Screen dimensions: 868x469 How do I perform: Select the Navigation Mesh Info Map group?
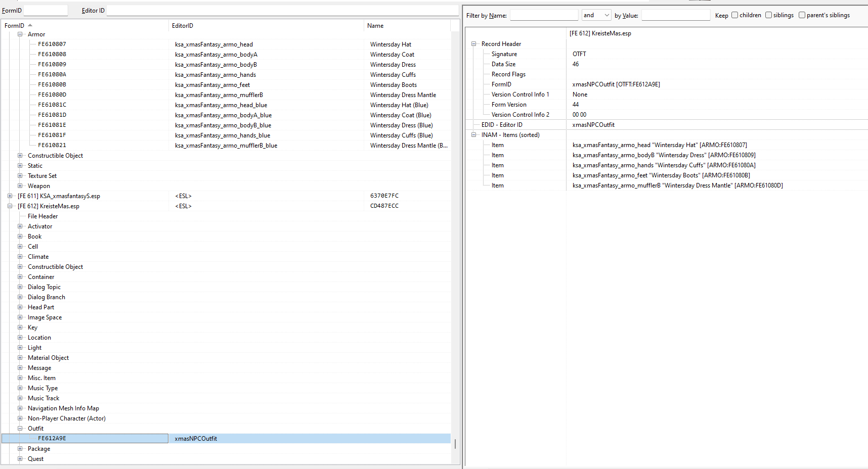[63, 408]
